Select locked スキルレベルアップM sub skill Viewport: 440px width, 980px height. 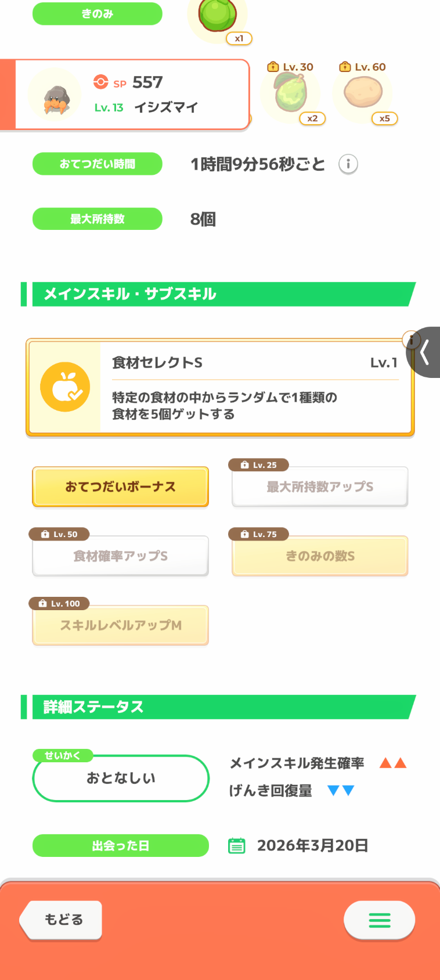click(120, 625)
